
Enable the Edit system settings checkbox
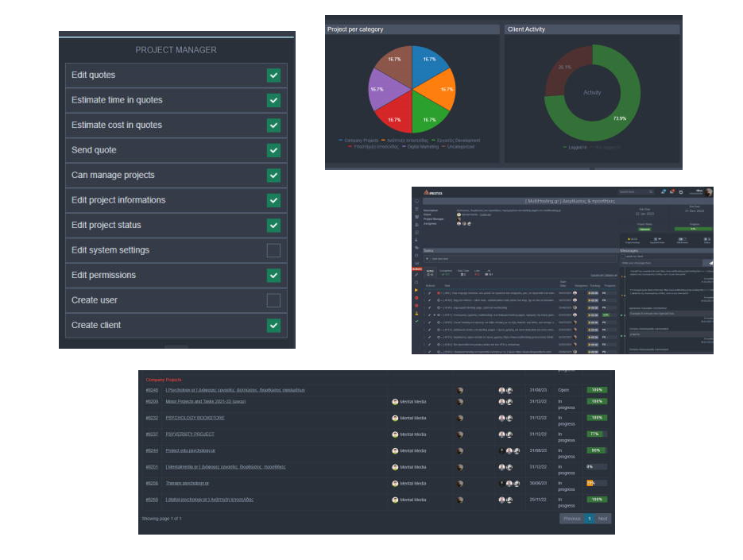(x=273, y=250)
